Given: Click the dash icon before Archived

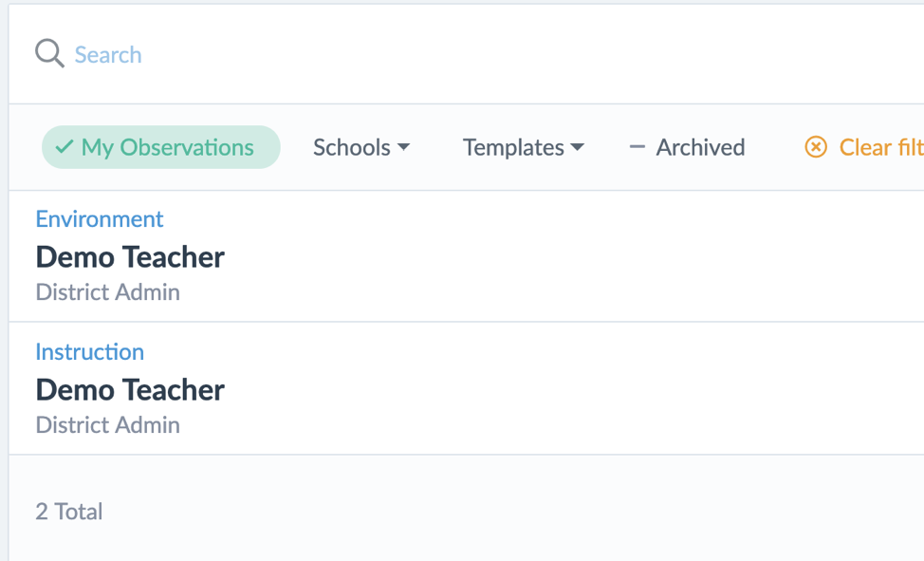Looking at the screenshot, I should (x=638, y=148).
